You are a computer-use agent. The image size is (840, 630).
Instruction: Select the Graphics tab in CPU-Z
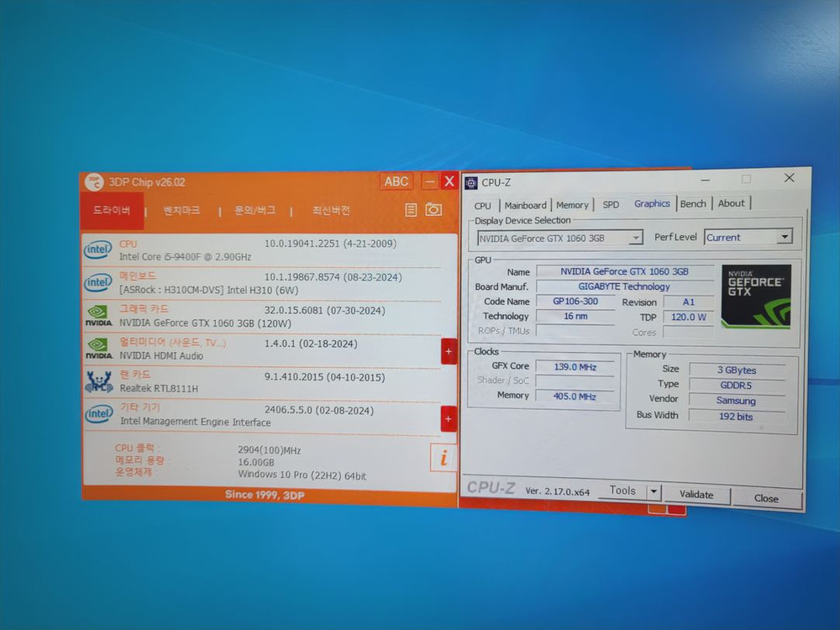pos(652,203)
